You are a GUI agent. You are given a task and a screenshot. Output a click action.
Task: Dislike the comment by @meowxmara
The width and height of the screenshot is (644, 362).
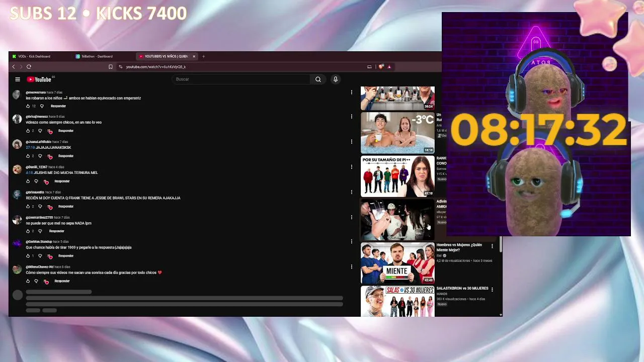pos(42,106)
